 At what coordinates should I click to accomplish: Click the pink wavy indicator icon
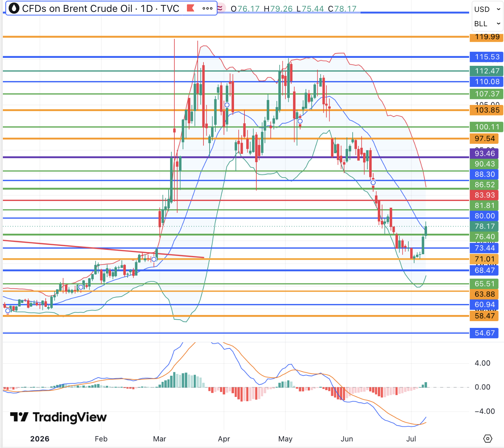coord(220,8)
